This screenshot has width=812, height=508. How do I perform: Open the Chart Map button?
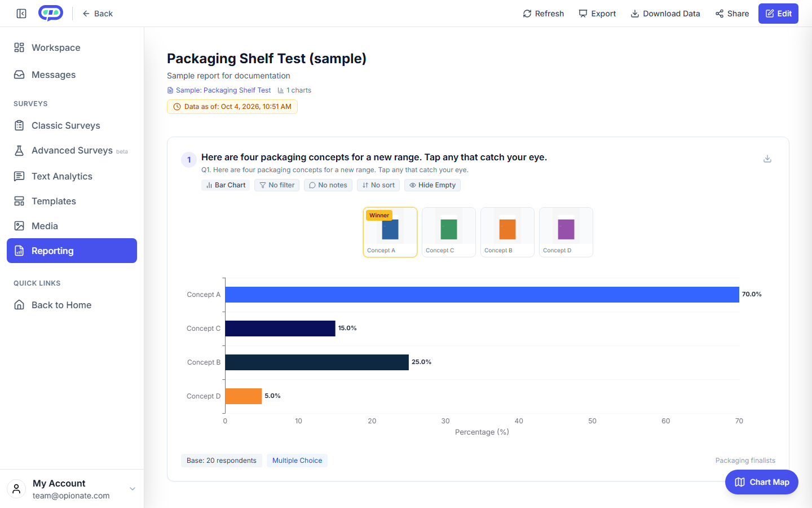(762, 482)
